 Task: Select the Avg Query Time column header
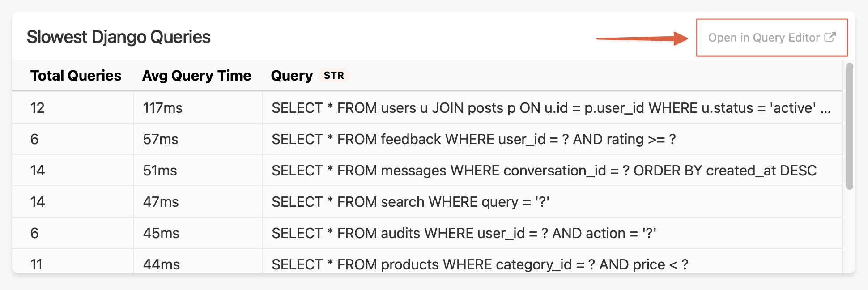point(196,76)
